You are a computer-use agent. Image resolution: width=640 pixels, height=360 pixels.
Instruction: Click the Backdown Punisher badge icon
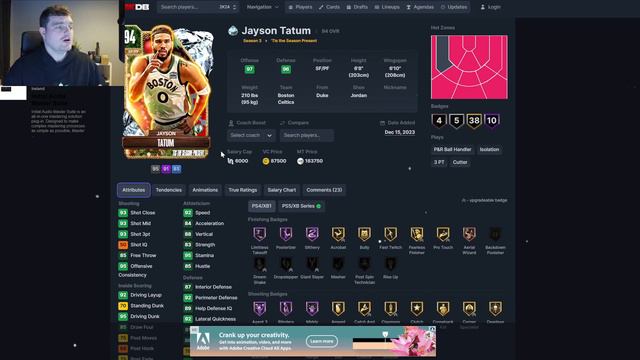click(495, 234)
